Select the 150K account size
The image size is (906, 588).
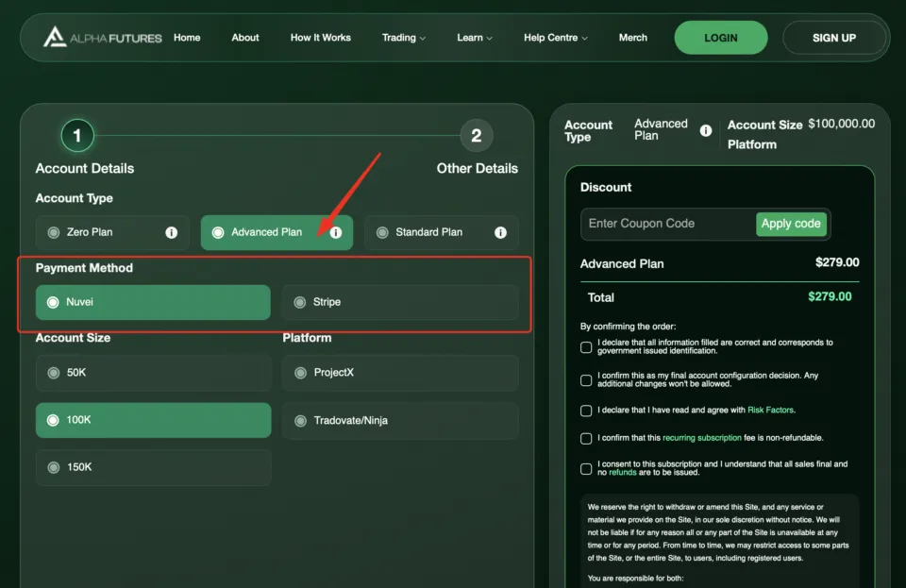click(151, 467)
